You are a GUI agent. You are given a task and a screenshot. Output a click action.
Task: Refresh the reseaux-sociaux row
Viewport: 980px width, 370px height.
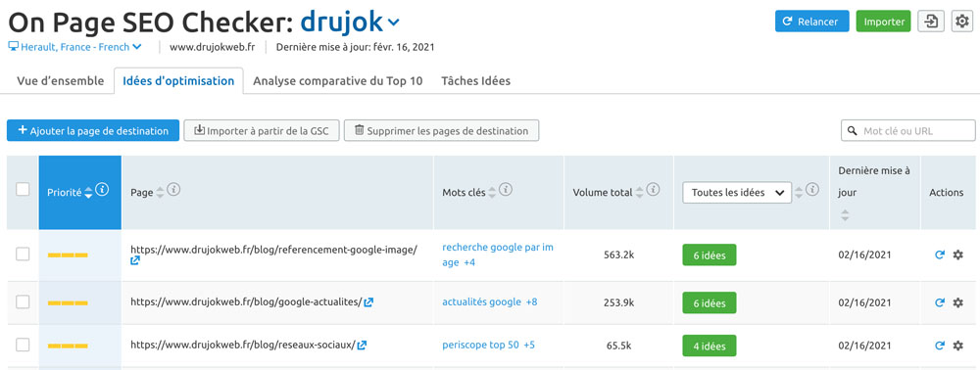939,346
